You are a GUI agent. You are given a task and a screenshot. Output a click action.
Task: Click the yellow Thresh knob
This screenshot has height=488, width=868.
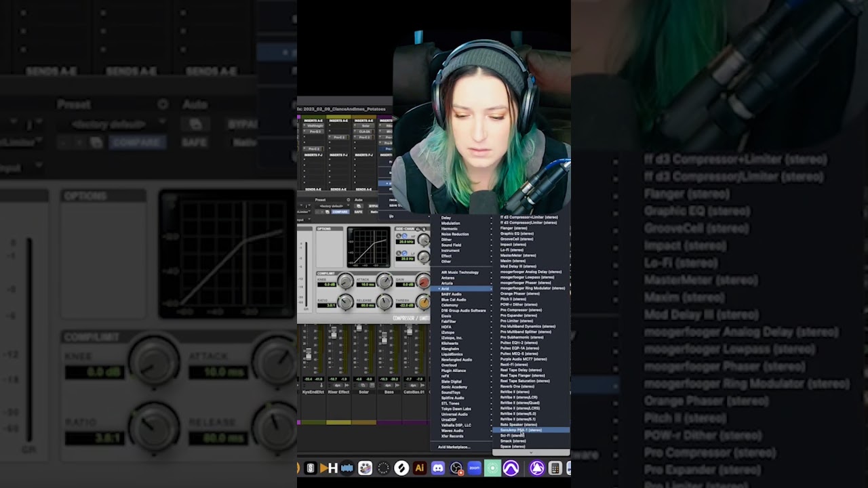[x=424, y=302]
